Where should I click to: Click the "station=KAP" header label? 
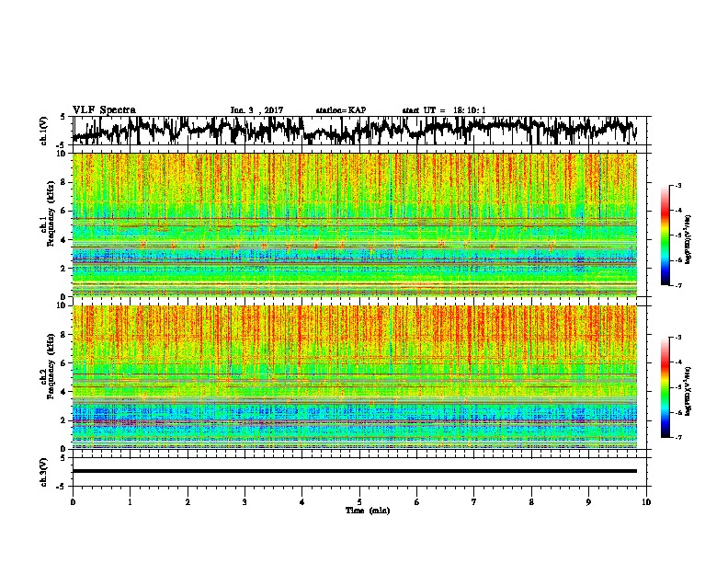coord(341,110)
